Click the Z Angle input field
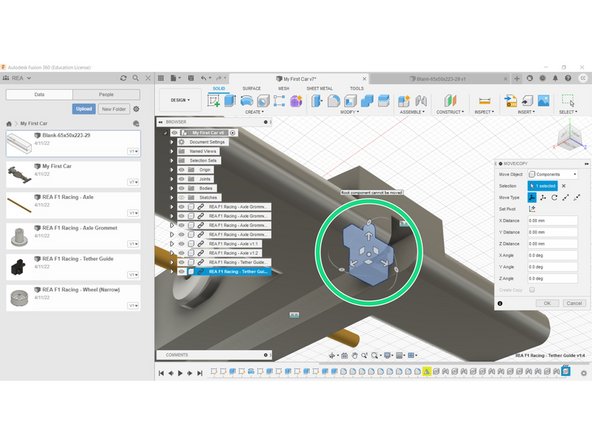592x444 pixels. [x=553, y=278]
